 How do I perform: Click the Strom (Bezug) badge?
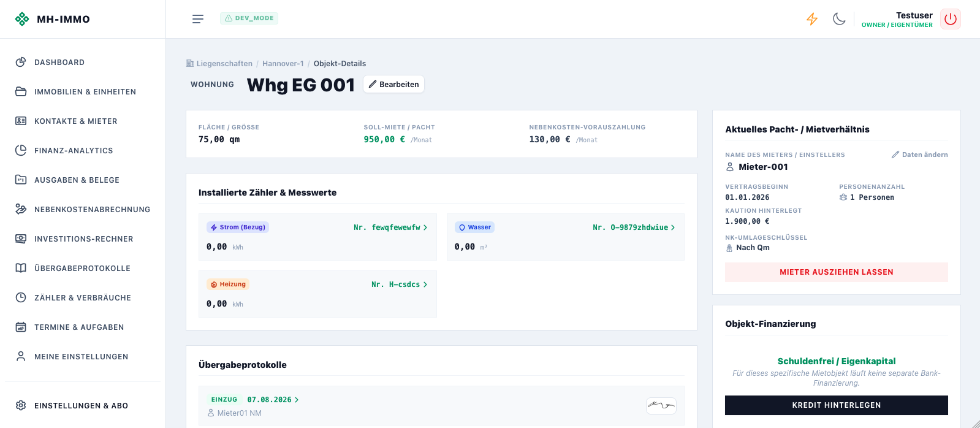coord(238,227)
